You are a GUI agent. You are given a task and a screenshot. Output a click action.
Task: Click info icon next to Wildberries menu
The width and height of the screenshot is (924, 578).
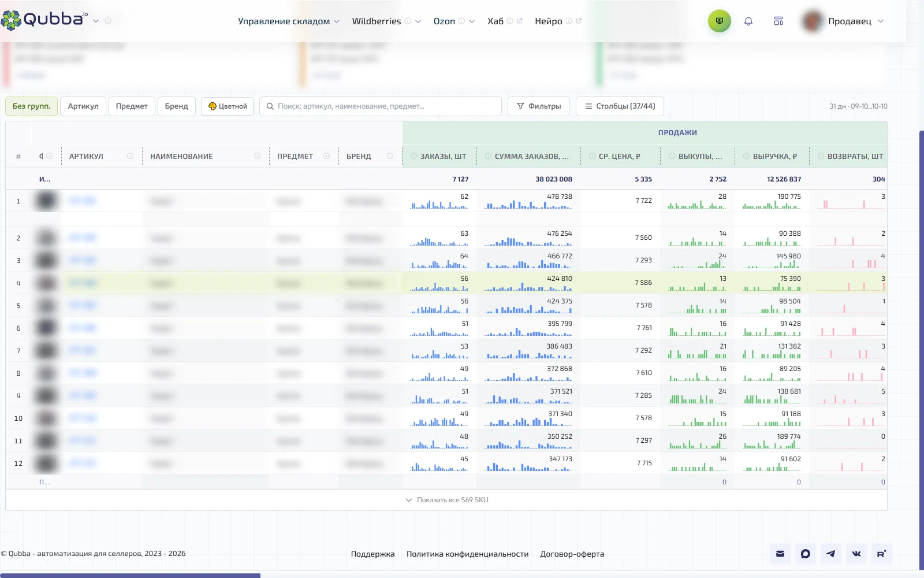tap(408, 21)
